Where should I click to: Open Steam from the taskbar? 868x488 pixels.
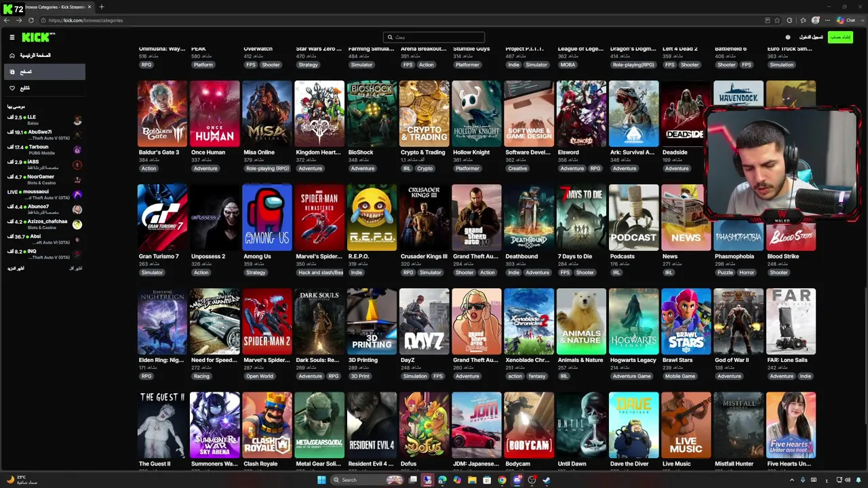tap(547, 480)
